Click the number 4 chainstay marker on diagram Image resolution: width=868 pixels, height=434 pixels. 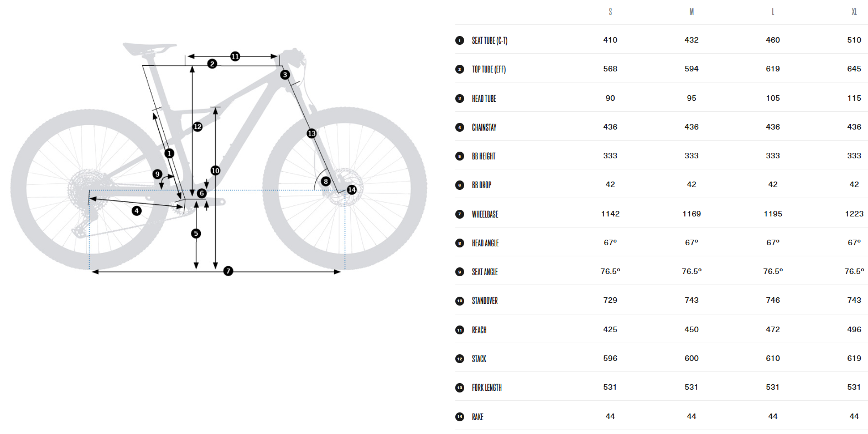tap(137, 211)
